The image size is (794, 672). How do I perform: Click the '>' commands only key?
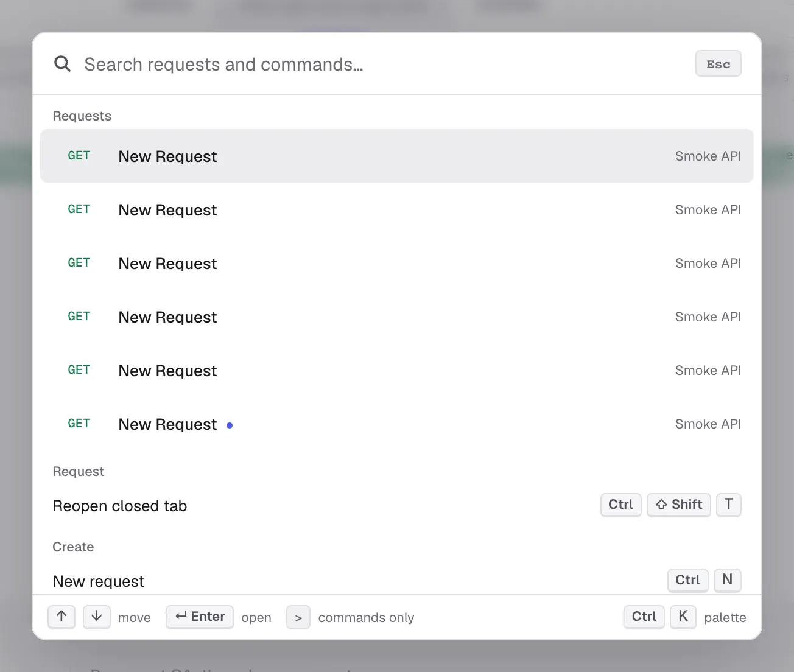point(298,617)
